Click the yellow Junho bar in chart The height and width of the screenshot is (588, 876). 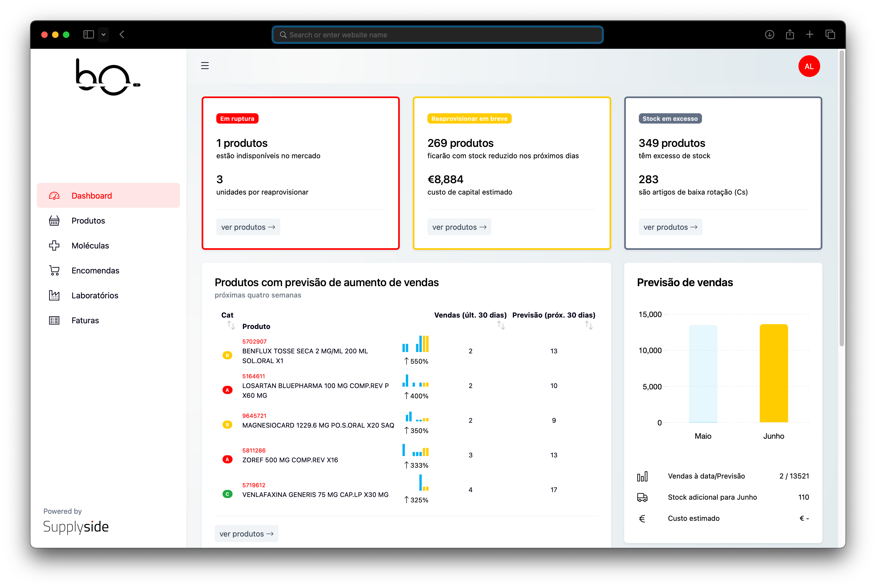773,373
